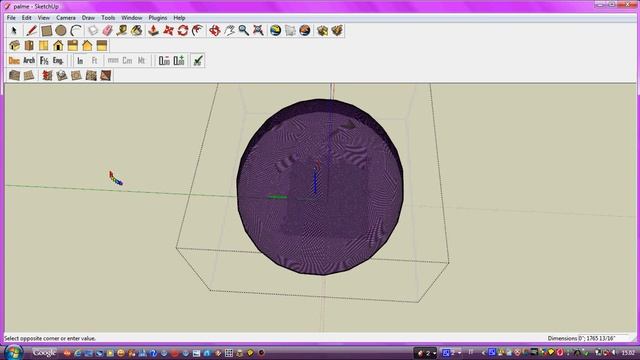This screenshot has height=360, width=640.
Task: Open the Windows Start orb
Action: click(x=13, y=352)
